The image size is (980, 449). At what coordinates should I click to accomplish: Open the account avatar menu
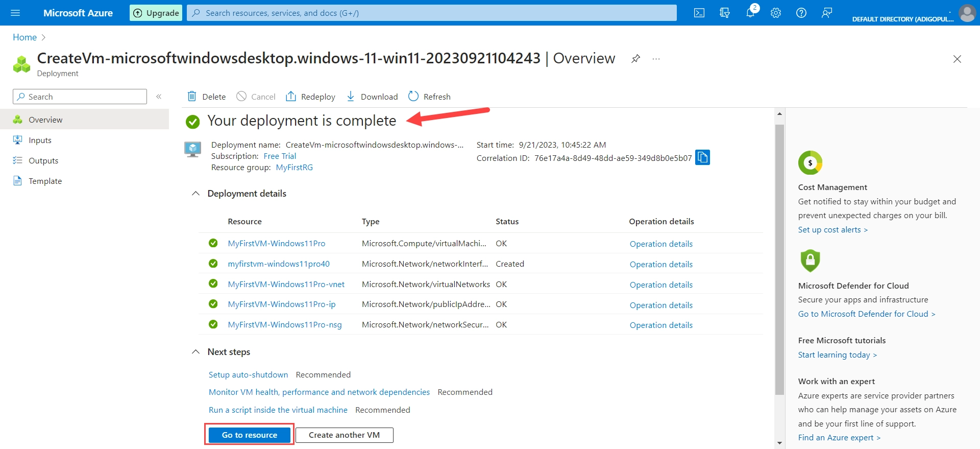tap(967, 13)
